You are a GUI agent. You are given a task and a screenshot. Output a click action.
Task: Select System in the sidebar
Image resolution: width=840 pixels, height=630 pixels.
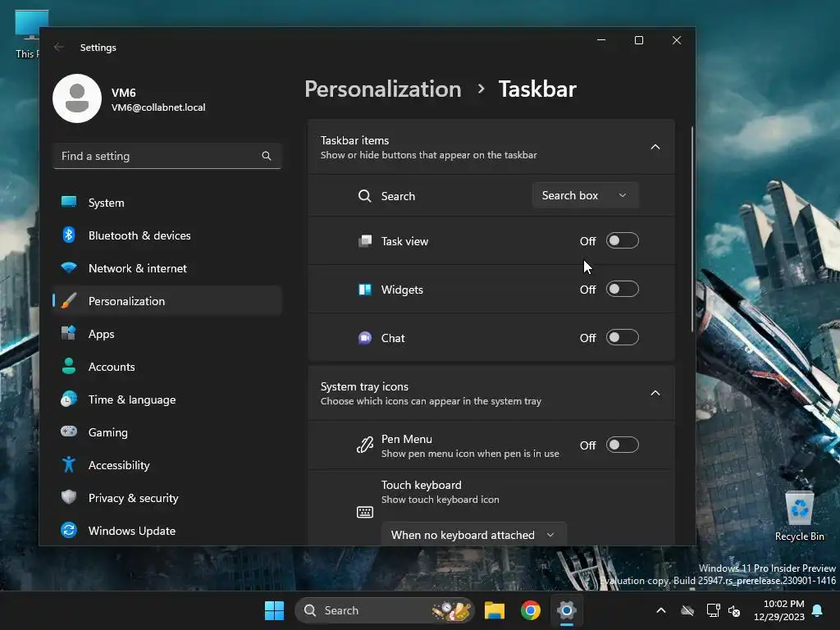tap(167, 203)
